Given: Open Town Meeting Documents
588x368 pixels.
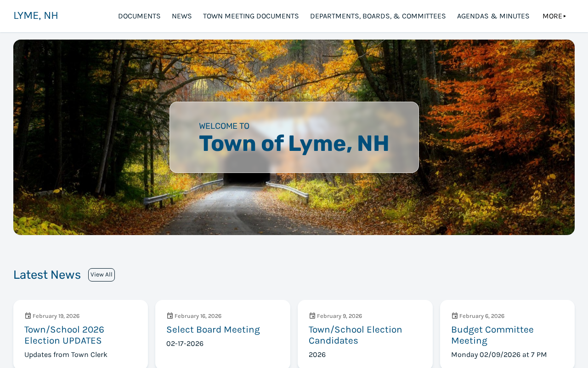Looking at the screenshot, I should click(251, 16).
